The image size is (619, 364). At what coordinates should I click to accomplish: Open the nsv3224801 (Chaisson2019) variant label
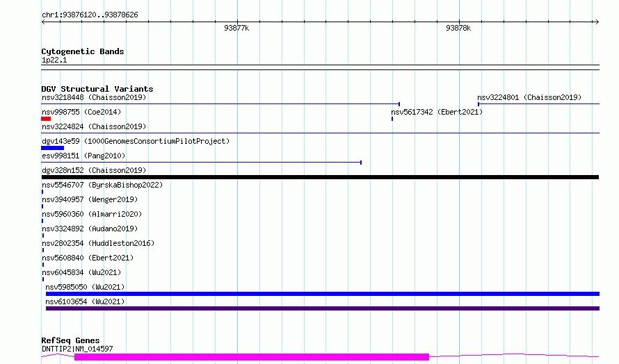[x=529, y=97]
